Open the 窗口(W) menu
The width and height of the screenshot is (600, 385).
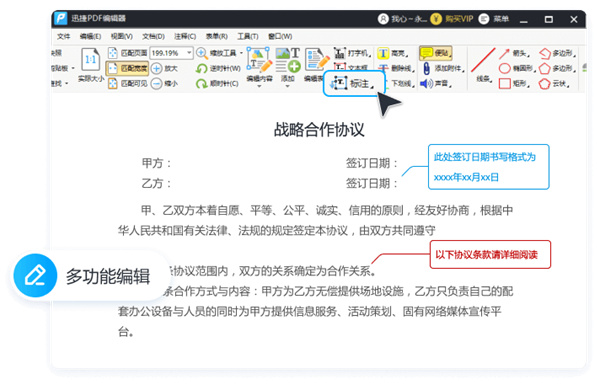point(280,36)
